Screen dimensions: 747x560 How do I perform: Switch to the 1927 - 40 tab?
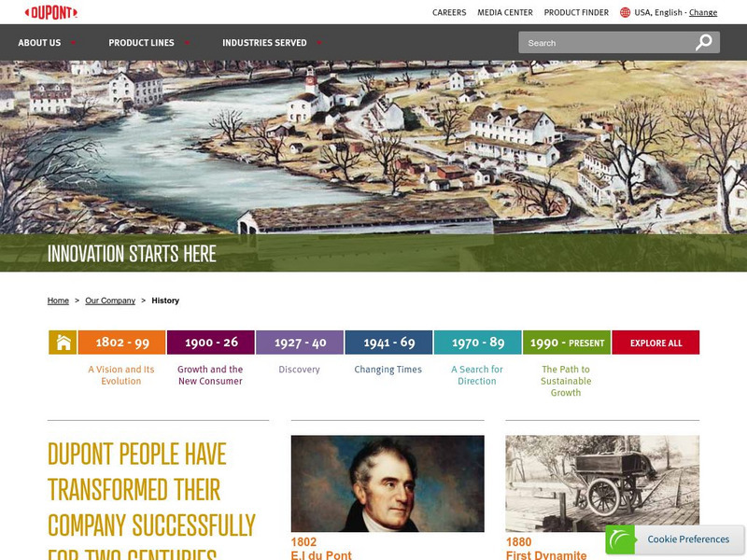(300, 343)
